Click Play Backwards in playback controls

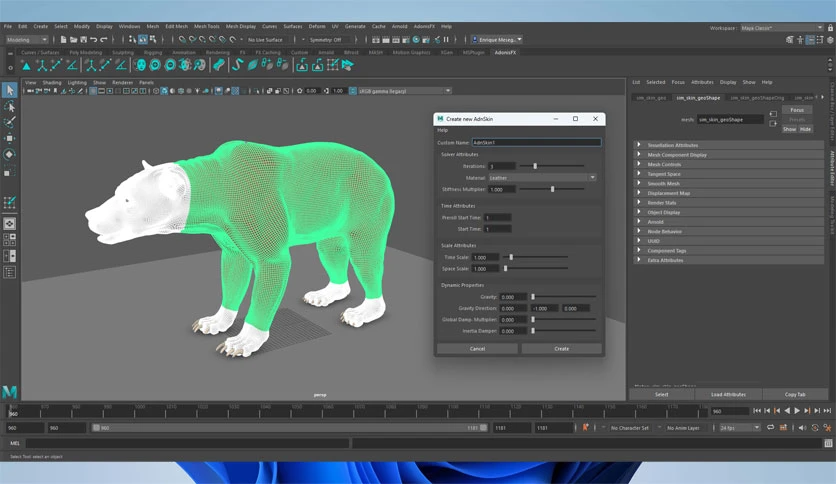click(787, 410)
